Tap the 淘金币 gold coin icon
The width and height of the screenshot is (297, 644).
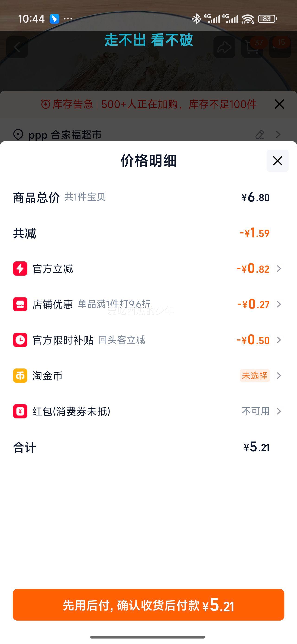[20, 375]
